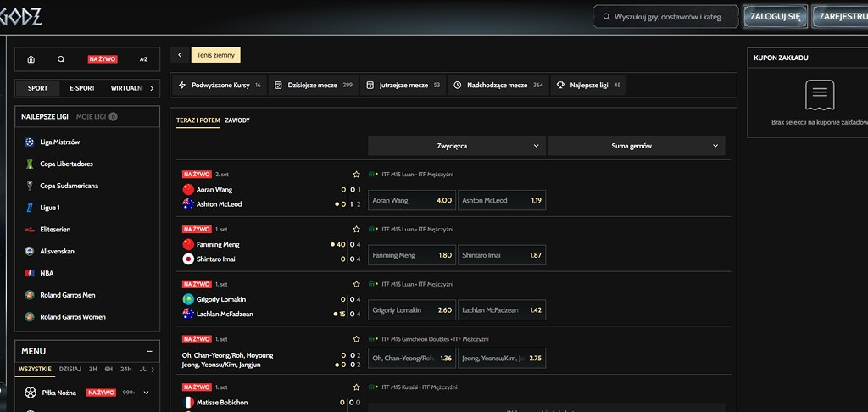This screenshot has width=868, height=412.
Task: Click the empty bet slip receipt icon
Action: (820, 95)
